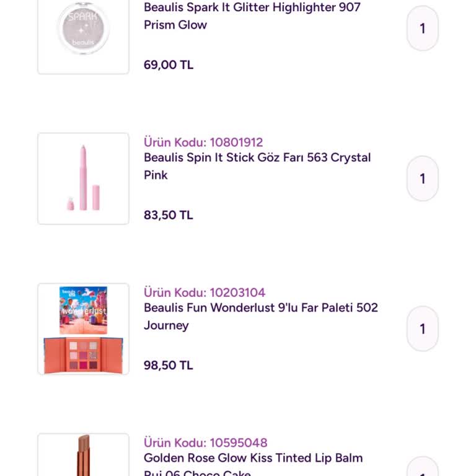Click the 98,50 TL price
This screenshot has height=476, width=476.
click(169, 365)
